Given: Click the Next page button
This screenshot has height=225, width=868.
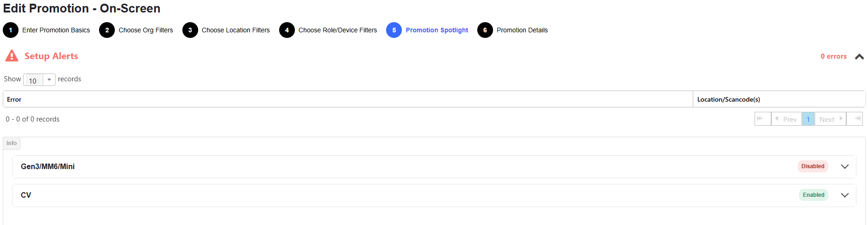Looking at the screenshot, I should tap(830, 119).
